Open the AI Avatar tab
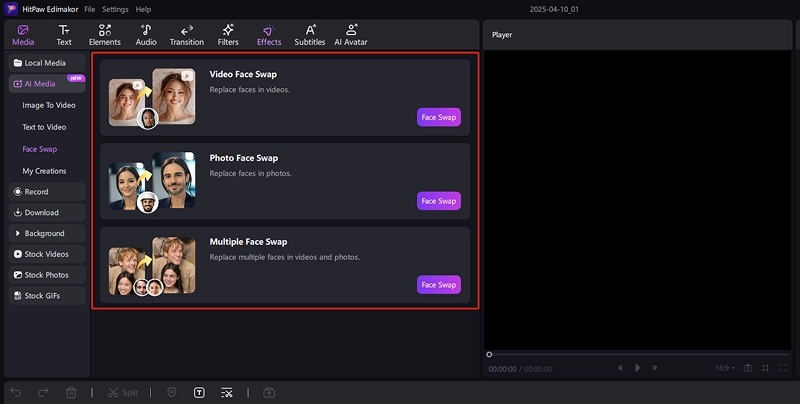Screen dimensions: 800x404 [351, 35]
